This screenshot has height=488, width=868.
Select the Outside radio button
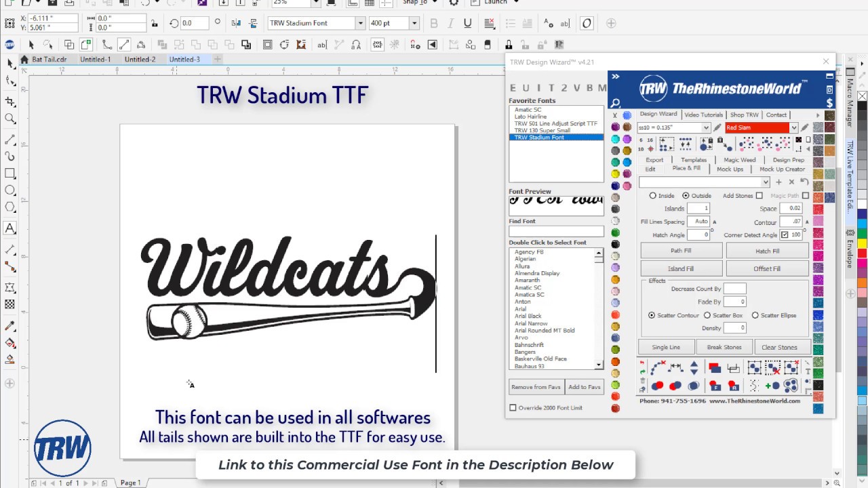686,196
